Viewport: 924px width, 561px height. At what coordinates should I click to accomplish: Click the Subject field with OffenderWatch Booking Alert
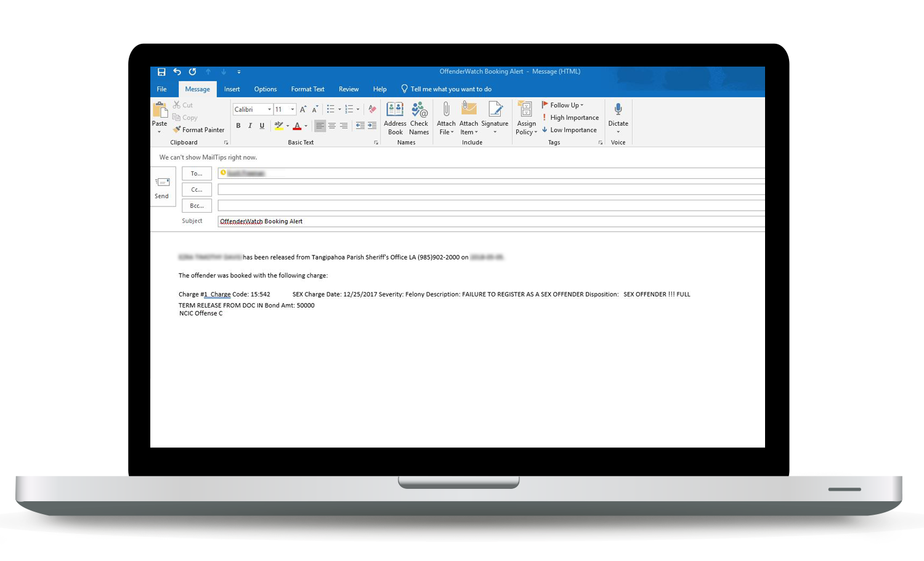click(491, 221)
